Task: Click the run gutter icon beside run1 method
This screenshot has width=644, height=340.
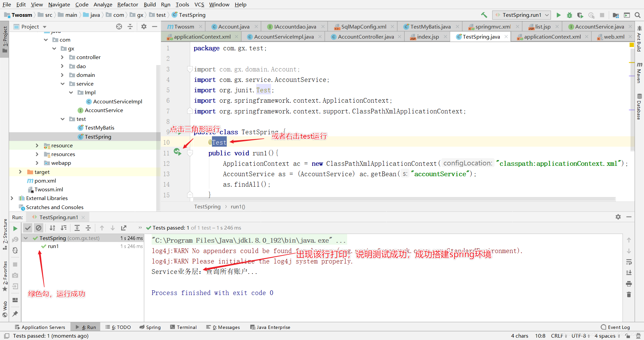Action: (x=177, y=152)
